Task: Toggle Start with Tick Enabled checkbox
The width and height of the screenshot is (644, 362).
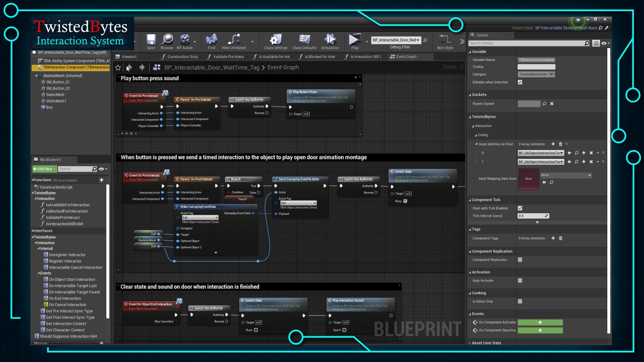Action: [520, 208]
